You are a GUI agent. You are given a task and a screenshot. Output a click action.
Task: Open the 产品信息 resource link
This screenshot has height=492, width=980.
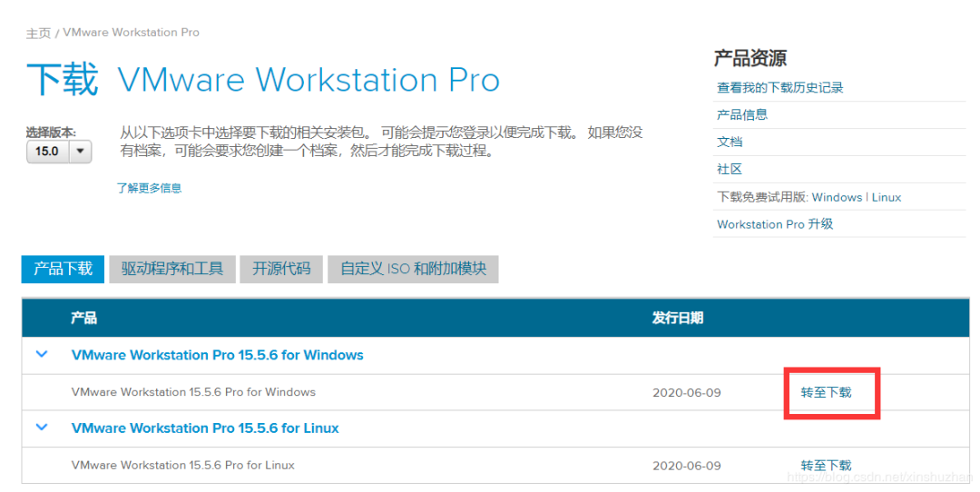coord(742,114)
